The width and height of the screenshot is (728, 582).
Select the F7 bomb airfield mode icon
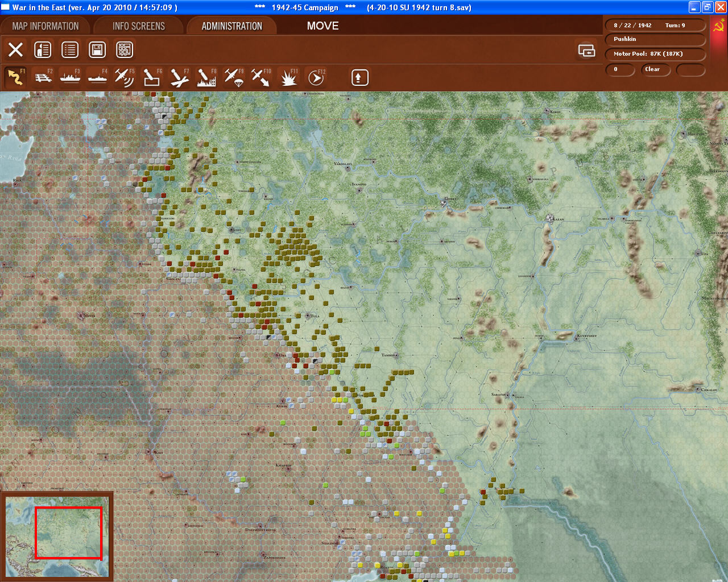(x=179, y=77)
